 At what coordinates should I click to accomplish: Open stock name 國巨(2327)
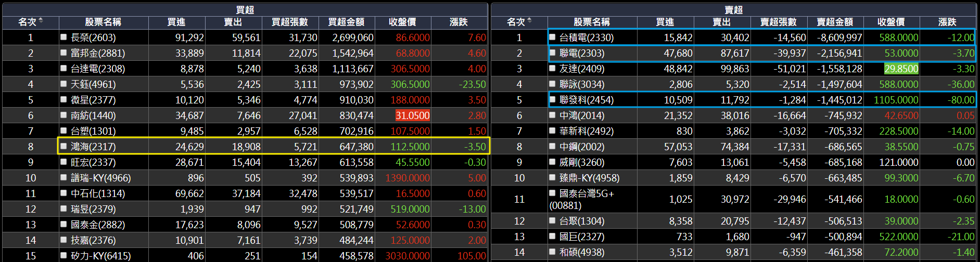tap(582, 237)
